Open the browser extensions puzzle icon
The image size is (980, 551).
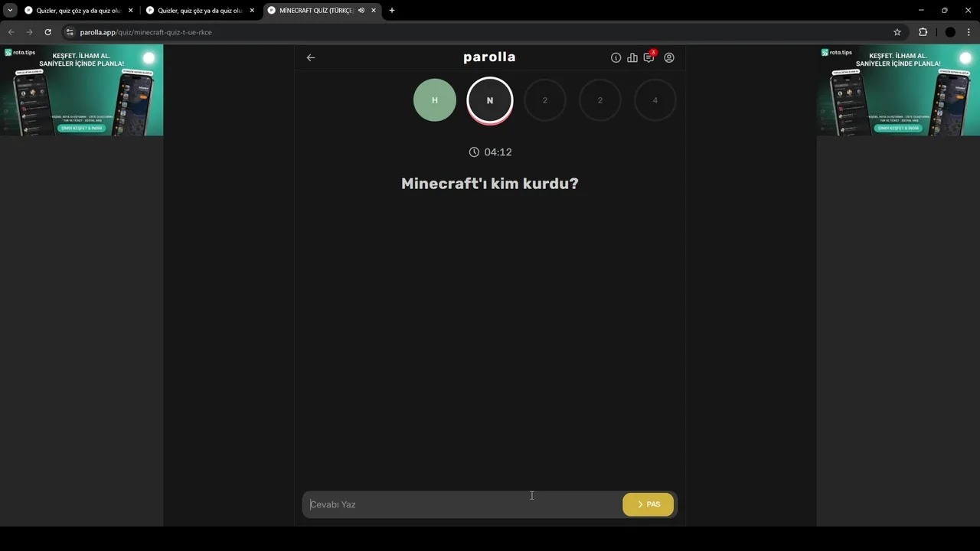(x=923, y=32)
